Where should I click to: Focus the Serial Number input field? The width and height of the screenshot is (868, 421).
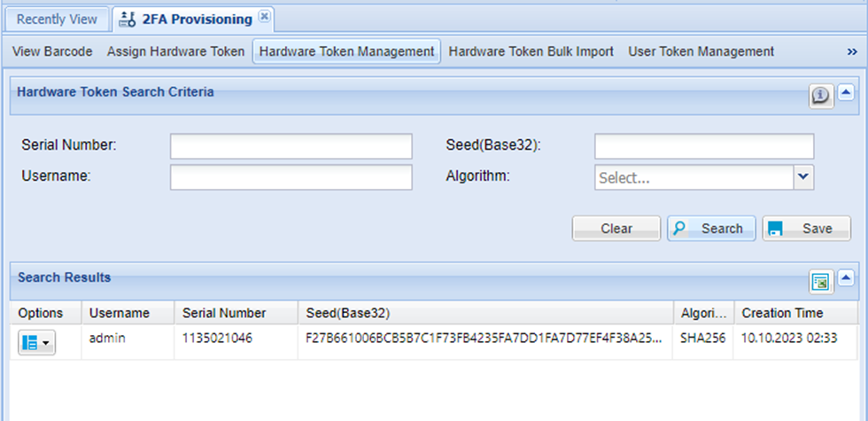tap(291, 146)
